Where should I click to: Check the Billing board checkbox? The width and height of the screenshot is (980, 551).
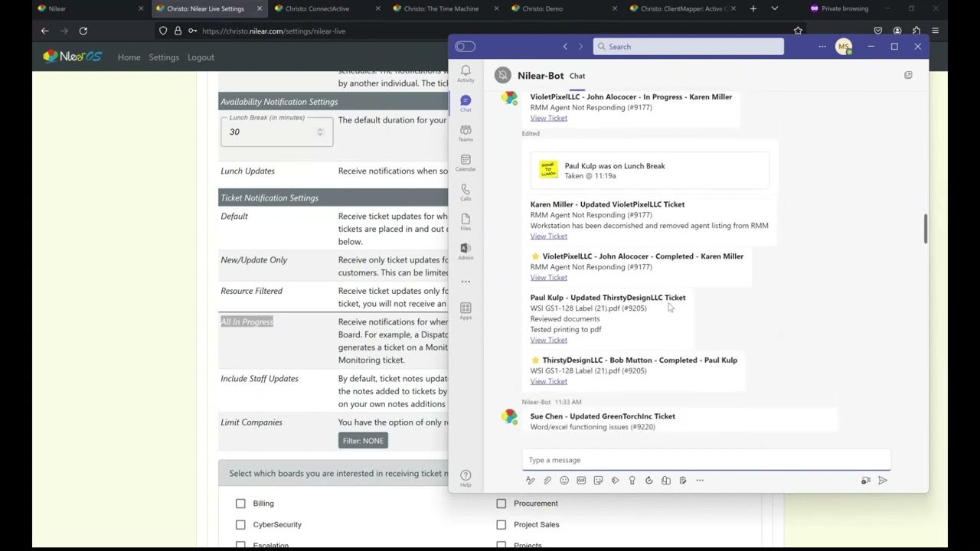(240, 504)
